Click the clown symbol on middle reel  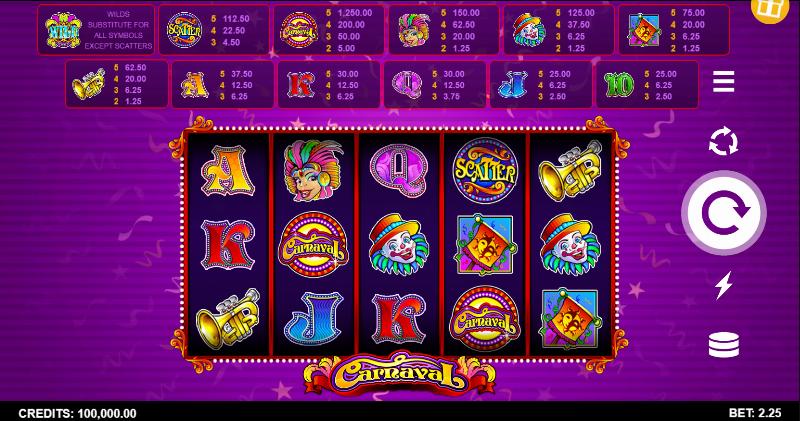point(398,244)
